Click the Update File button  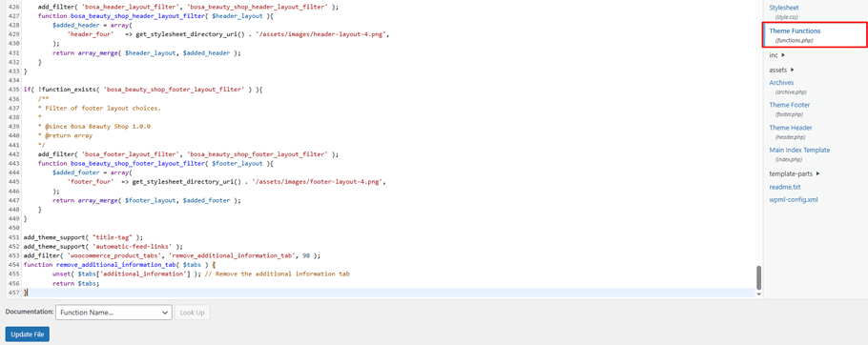point(27,335)
